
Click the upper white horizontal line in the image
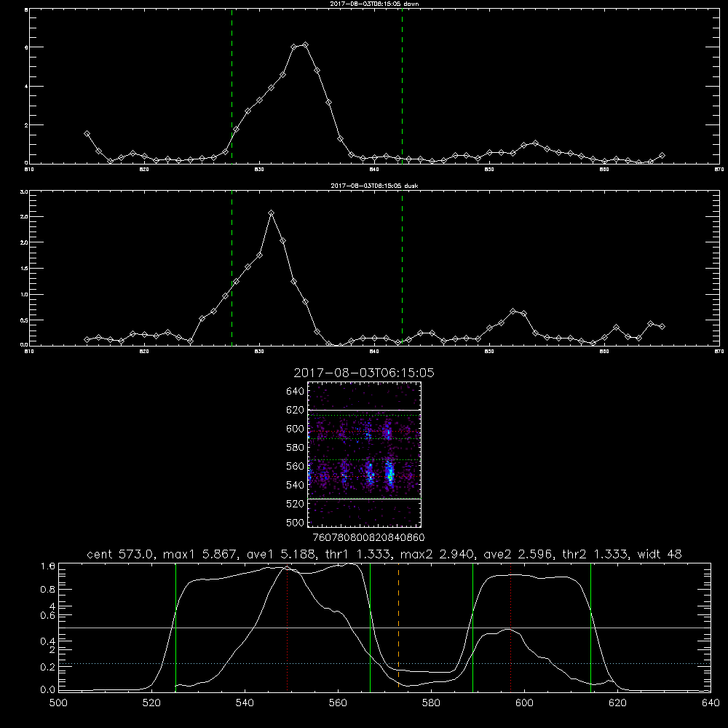click(x=365, y=410)
